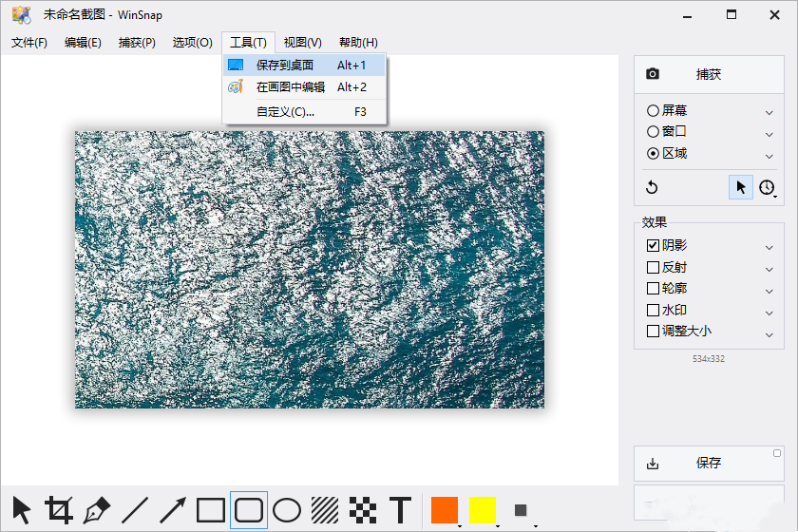Choose 保存到桌面 menu entry
Screen dimensions: 798x532
[x=304, y=66]
